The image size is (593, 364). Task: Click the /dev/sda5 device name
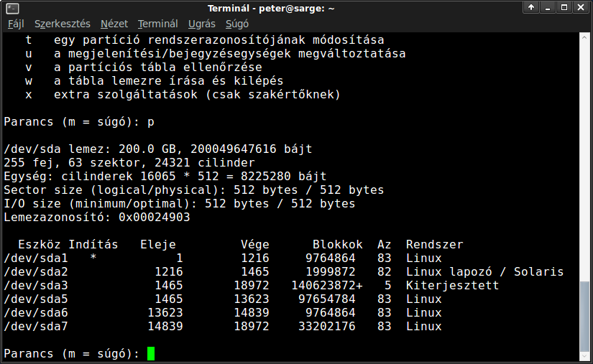point(36,299)
